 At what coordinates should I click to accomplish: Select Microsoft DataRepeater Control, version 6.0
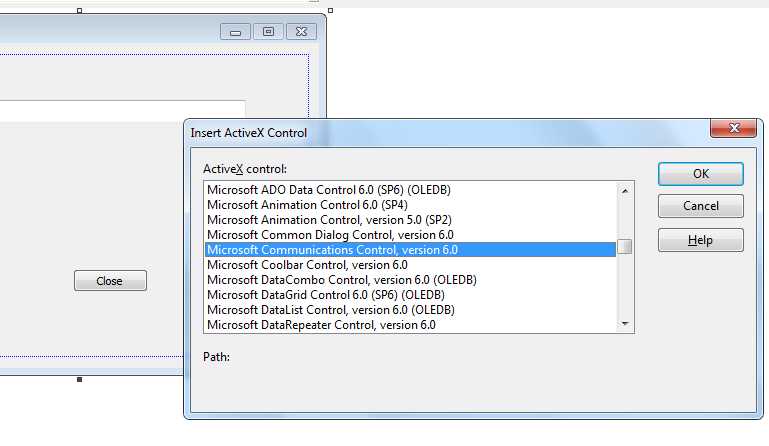pos(410,325)
